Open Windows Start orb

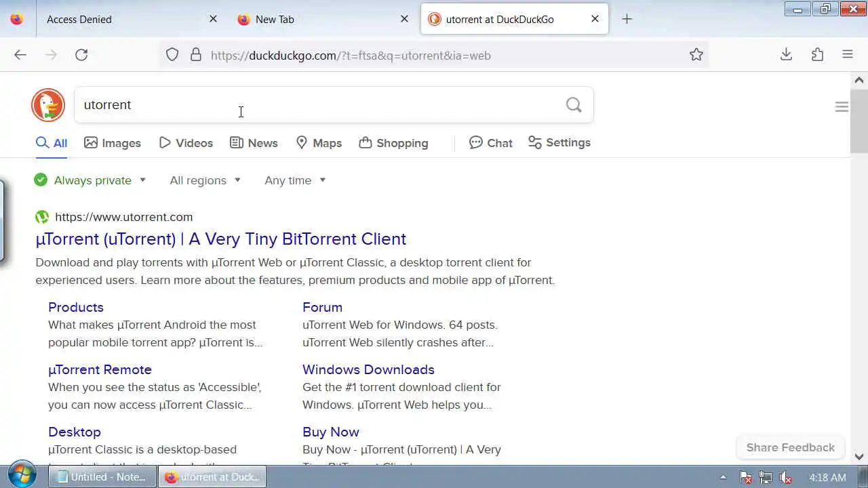pos(22,476)
